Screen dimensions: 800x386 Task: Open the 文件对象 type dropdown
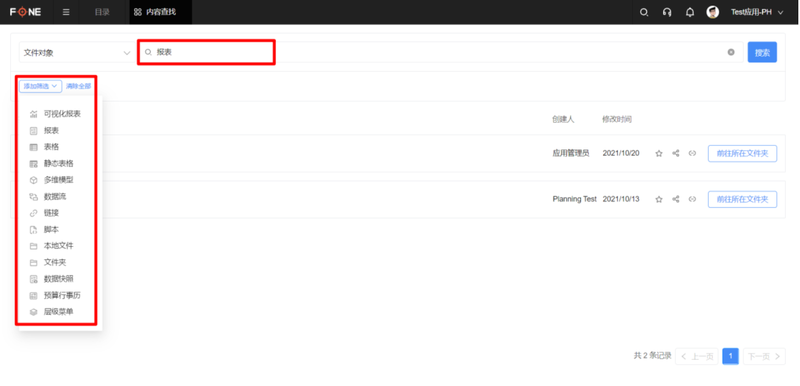coord(77,53)
